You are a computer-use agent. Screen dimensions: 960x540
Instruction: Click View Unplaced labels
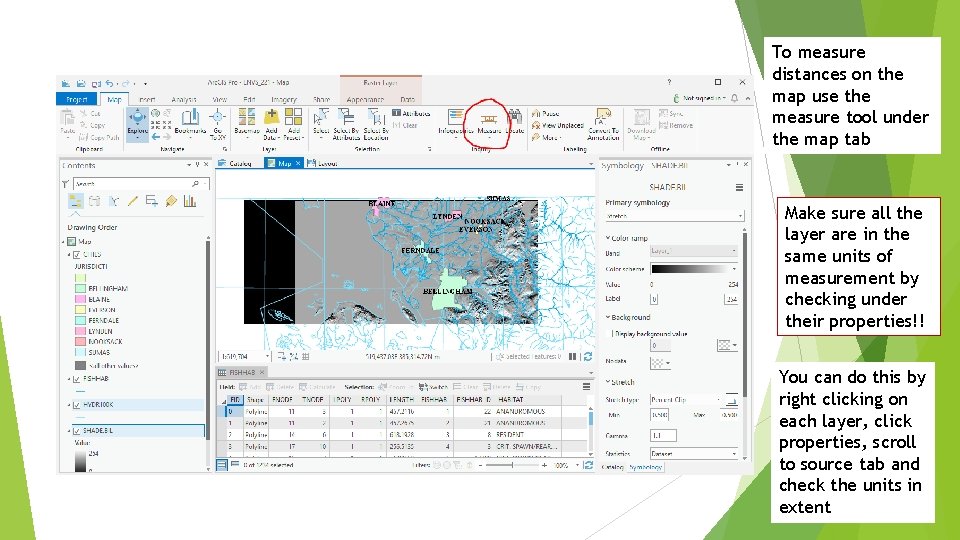557,126
